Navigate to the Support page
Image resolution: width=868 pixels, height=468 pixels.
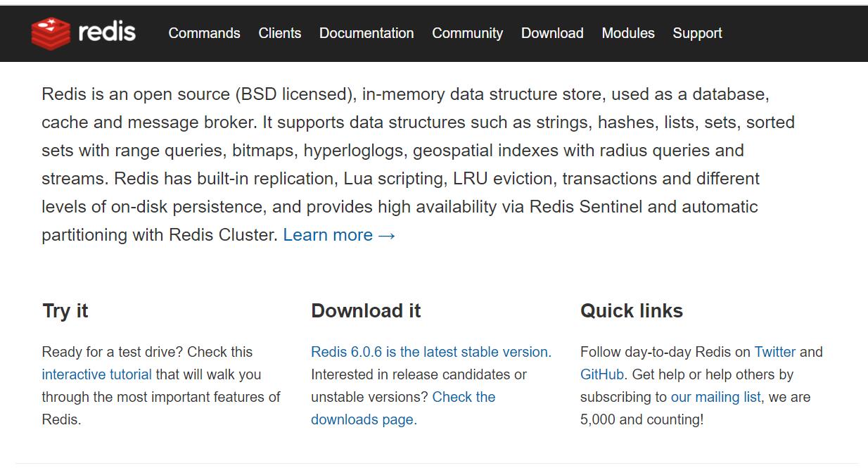697,33
